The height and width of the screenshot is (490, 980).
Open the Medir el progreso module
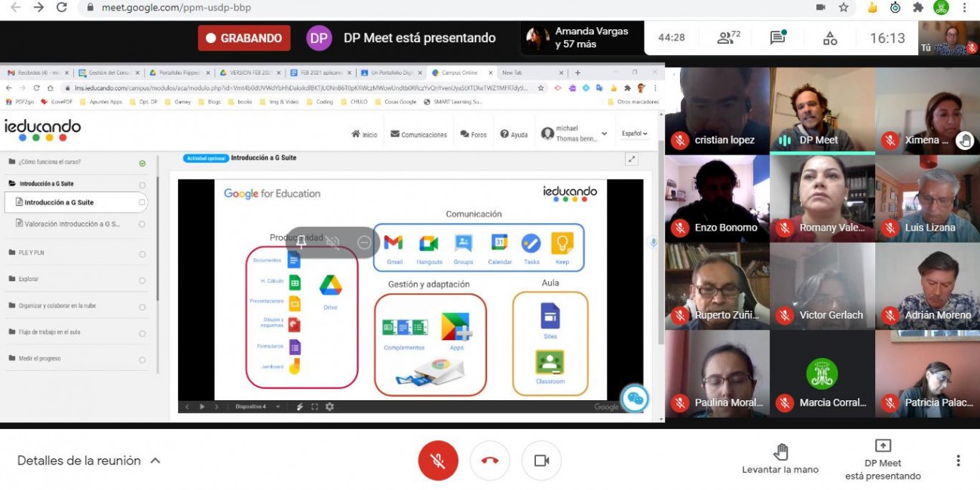coord(39,359)
